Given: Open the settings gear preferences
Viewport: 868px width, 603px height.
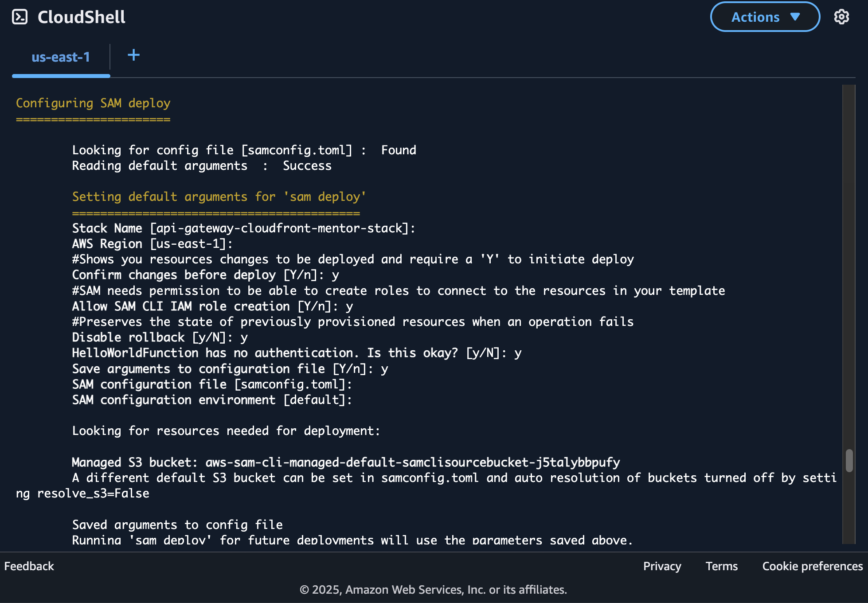Looking at the screenshot, I should point(841,17).
